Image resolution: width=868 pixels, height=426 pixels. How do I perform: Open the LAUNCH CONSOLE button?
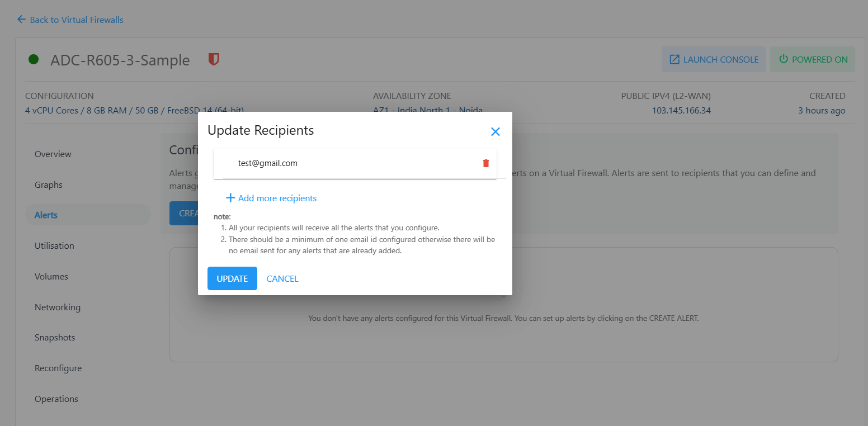click(x=713, y=59)
